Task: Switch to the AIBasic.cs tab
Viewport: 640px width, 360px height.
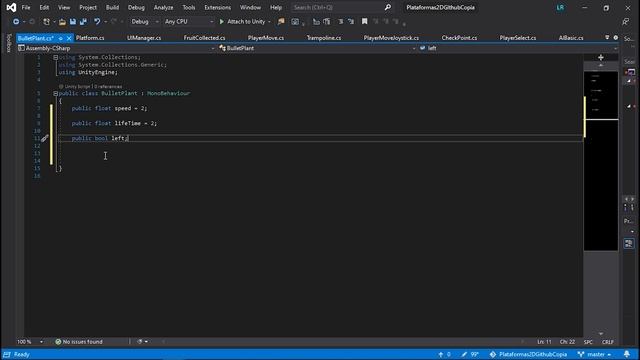Action: tap(571, 38)
